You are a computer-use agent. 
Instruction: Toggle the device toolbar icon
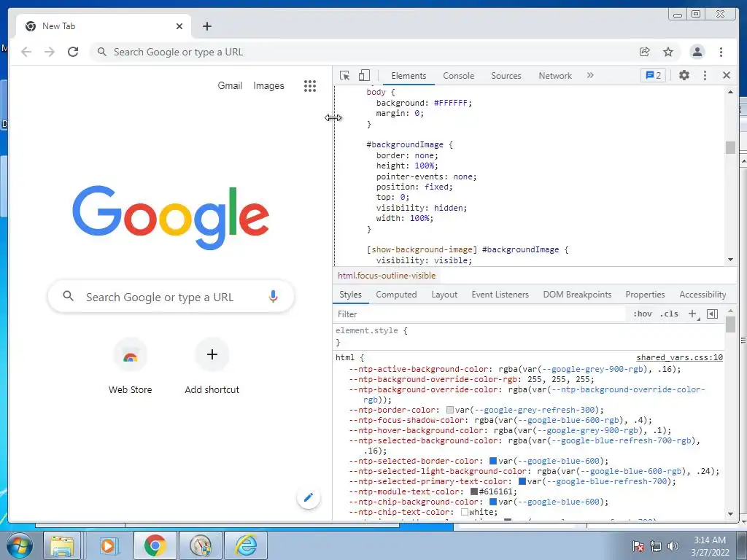click(x=364, y=75)
